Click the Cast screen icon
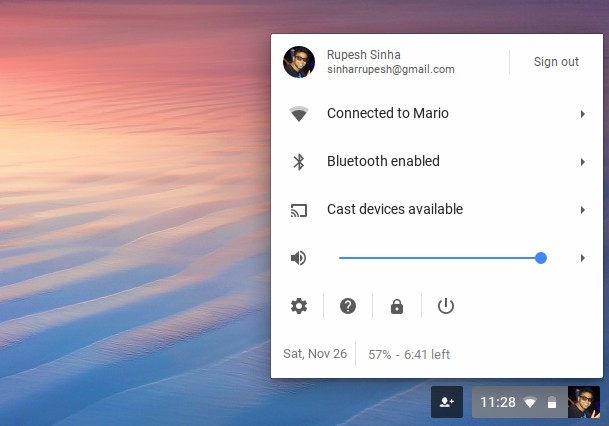 (x=299, y=210)
